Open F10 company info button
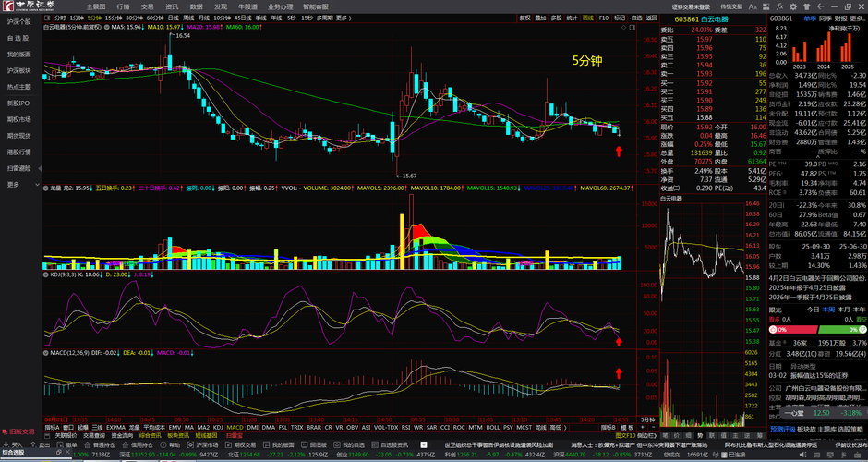Viewport: 868px width, 462px height. tap(603, 18)
